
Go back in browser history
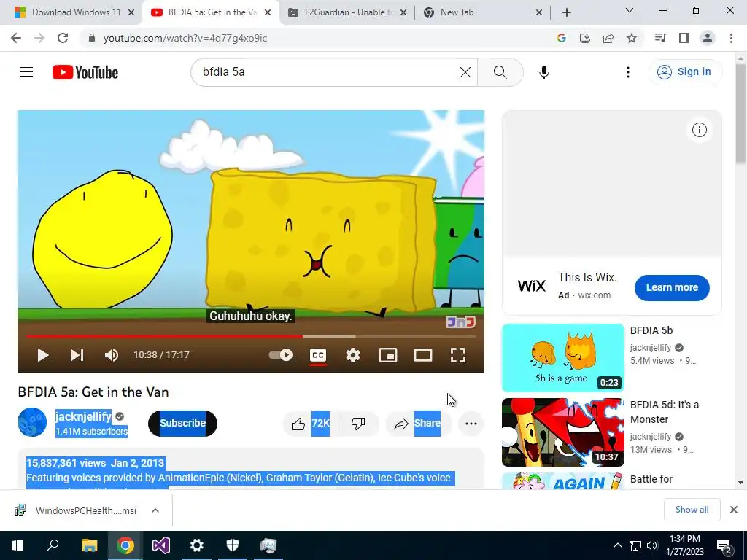point(16,38)
